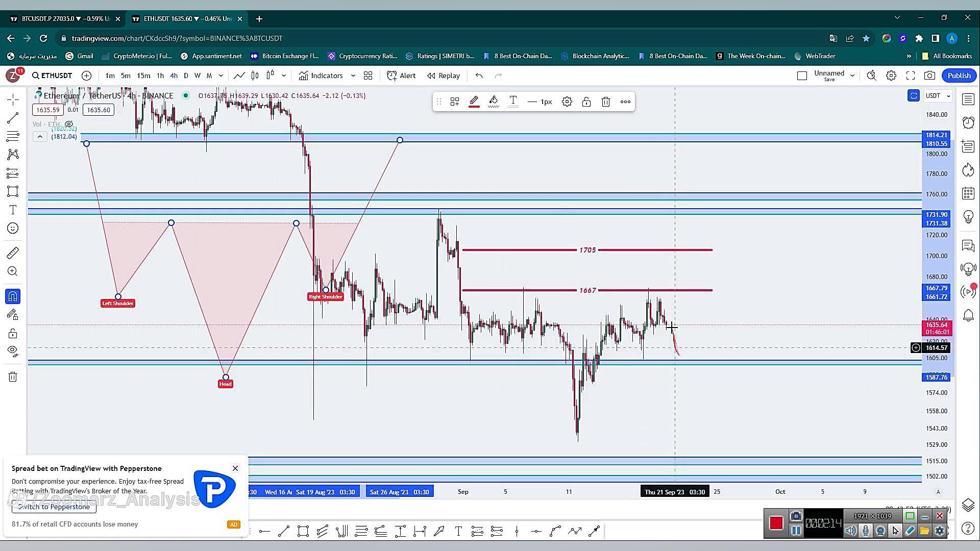Open the USDT currency dropdown

[938, 96]
